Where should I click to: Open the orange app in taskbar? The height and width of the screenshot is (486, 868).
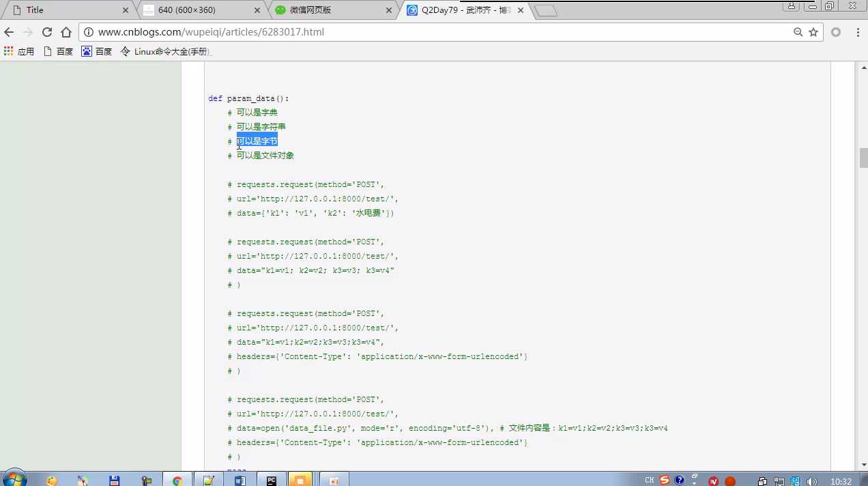pyautogui.click(x=300, y=481)
